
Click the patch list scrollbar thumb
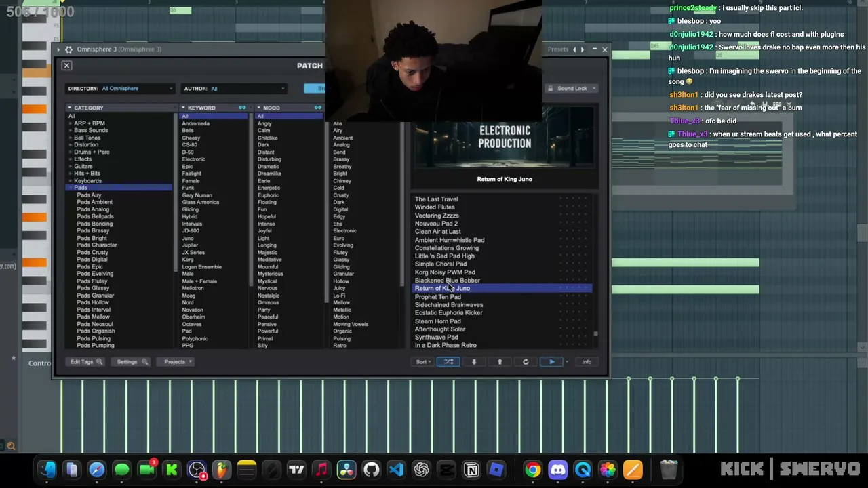coord(596,333)
